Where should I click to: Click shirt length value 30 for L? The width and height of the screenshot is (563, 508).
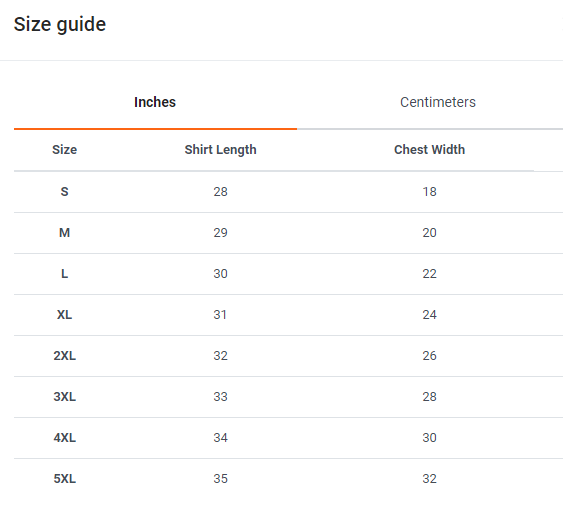click(220, 274)
